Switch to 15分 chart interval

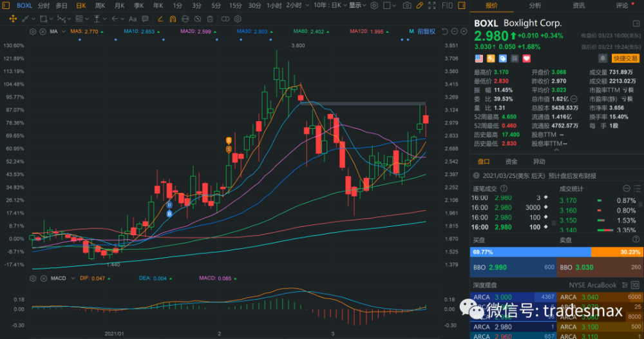[x=235, y=5]
